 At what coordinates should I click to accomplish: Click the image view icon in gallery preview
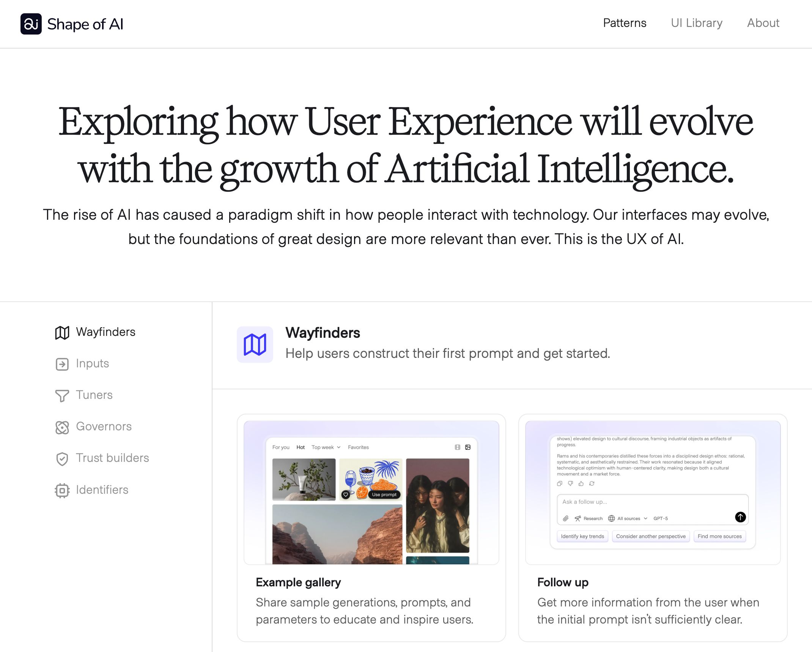click(468, 447)
